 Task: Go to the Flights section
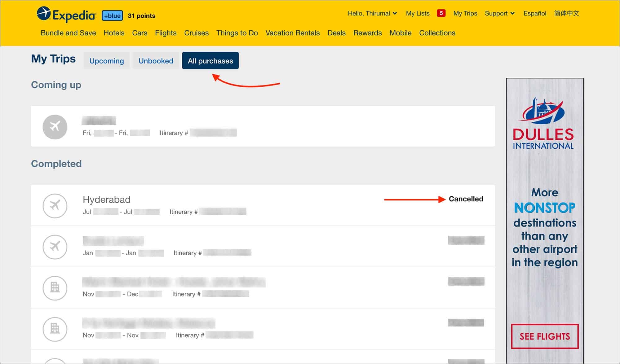(x=166, y=33)
